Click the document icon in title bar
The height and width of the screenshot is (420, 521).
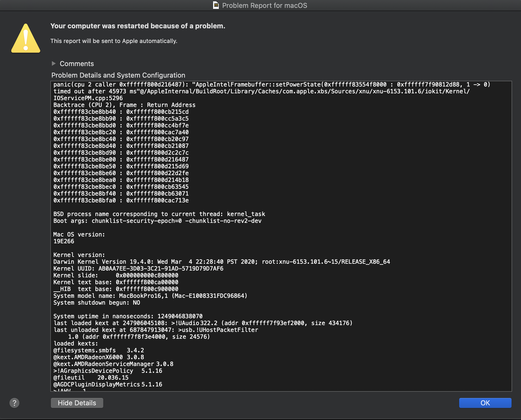click(216, 5)
